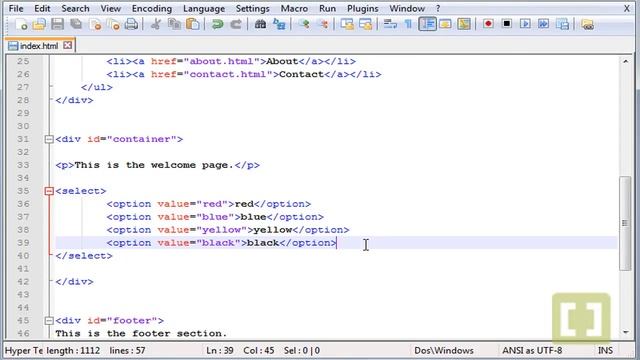
Task: Cut selection with the scissors icon
Action: (156, 24)
